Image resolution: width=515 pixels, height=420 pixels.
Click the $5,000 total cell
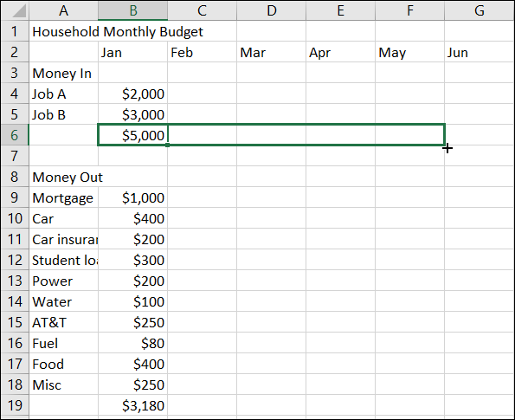(x=132, y=135)
